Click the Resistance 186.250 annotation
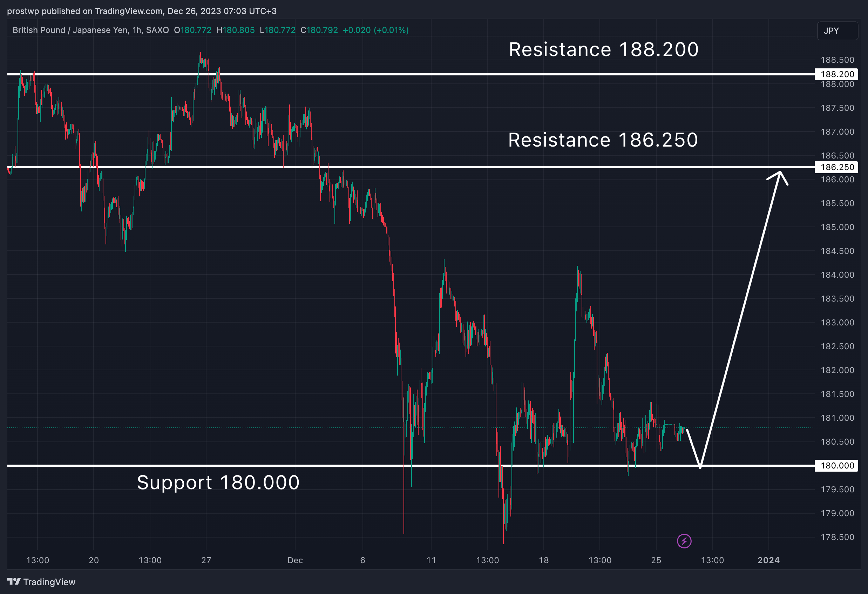This screenshot has height=594, width=868. coord(603,140)
